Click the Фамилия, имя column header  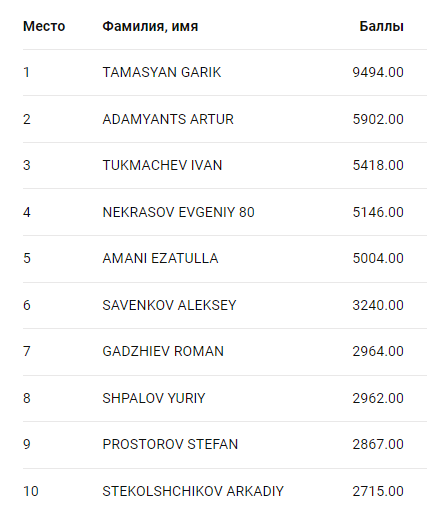point(150,27)
